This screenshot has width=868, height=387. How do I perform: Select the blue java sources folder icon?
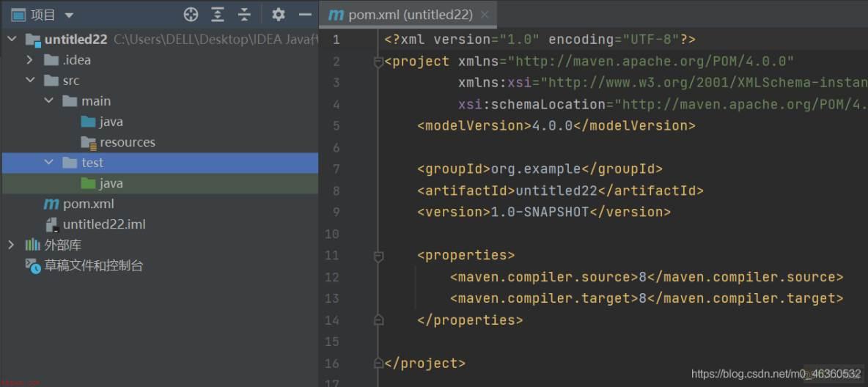pyautogui.click(x=88, y=121)
